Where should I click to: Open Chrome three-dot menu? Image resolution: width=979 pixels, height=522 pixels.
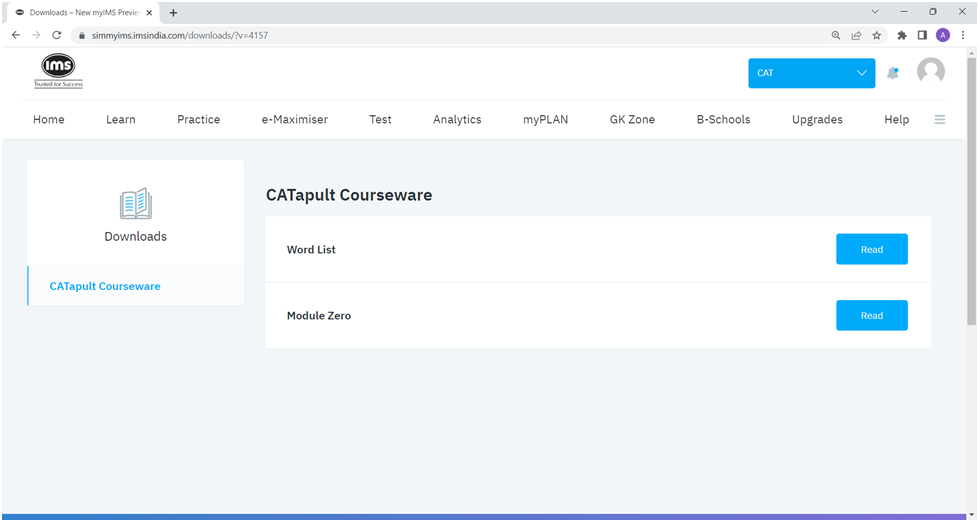[x=963, y=35]
